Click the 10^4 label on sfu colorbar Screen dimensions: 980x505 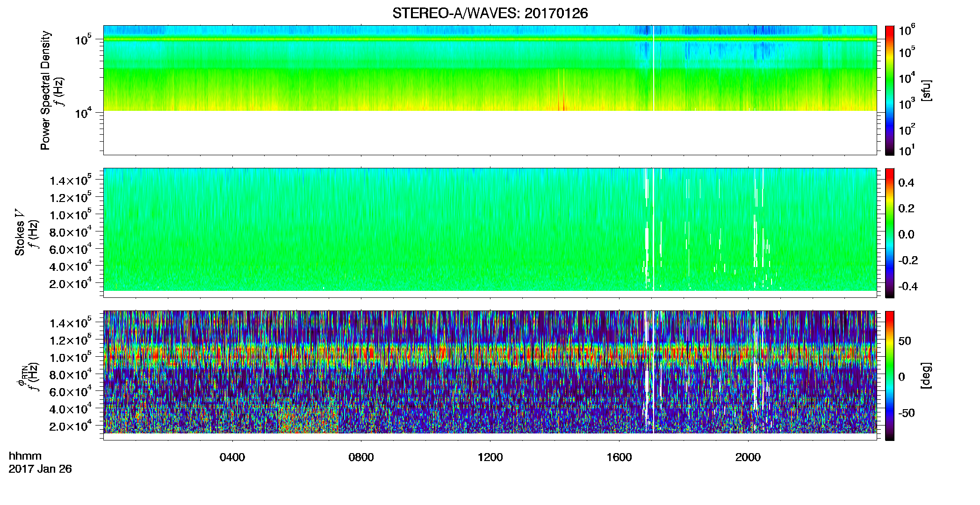[x=907, y=78]
